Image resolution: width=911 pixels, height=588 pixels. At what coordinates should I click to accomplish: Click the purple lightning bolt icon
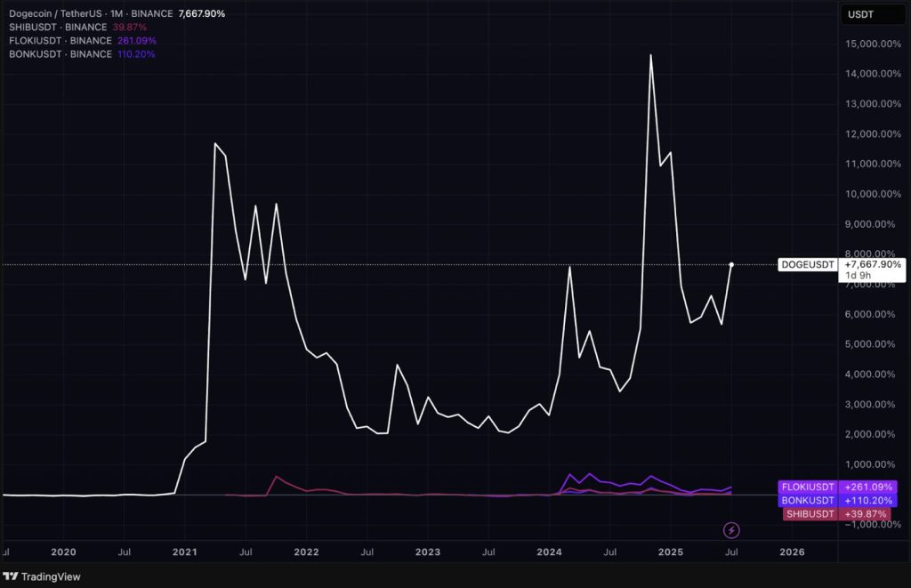point(731,530)
